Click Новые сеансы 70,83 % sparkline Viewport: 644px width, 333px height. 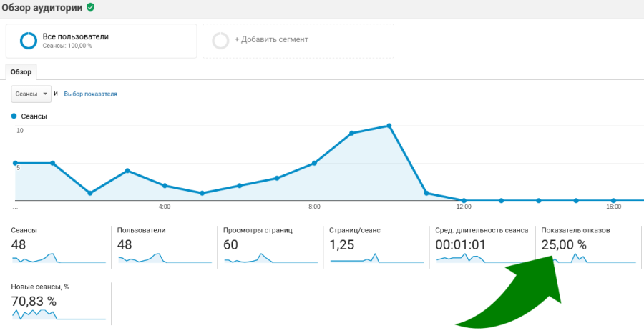click(57, 314)
